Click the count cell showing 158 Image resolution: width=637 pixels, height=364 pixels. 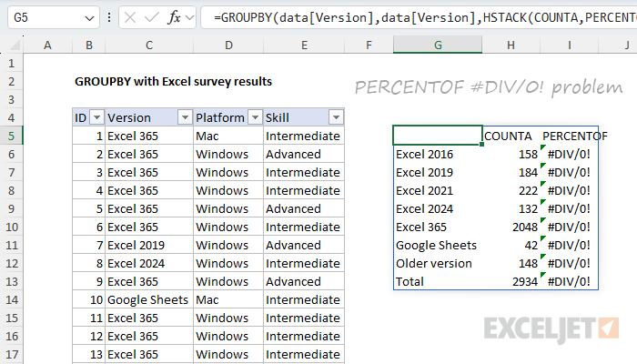coord(511,154)
